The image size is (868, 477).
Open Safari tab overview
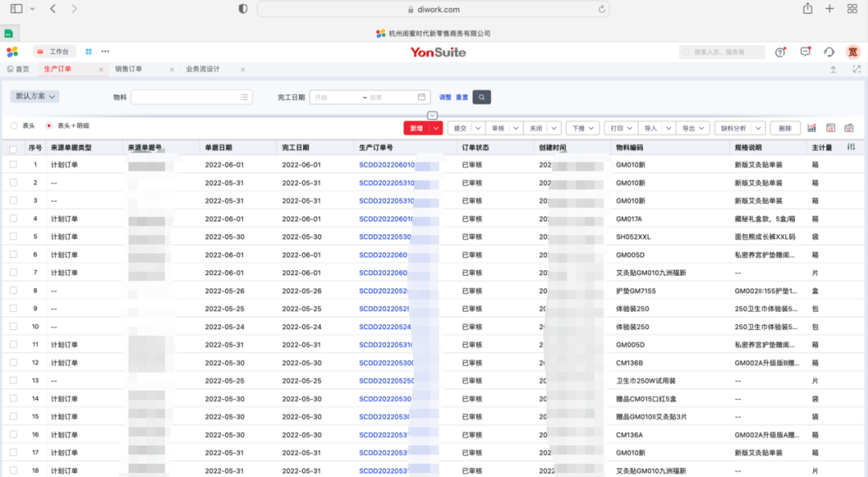click(x=852, y=9)
